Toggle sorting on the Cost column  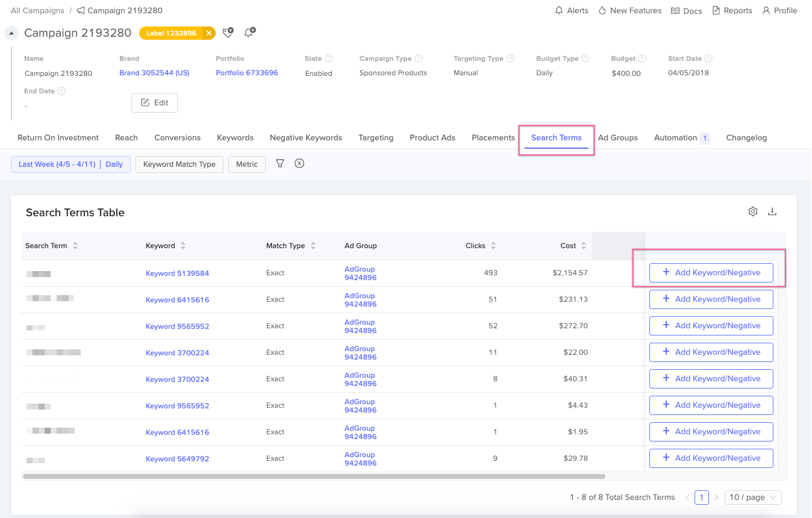point(582,245)
